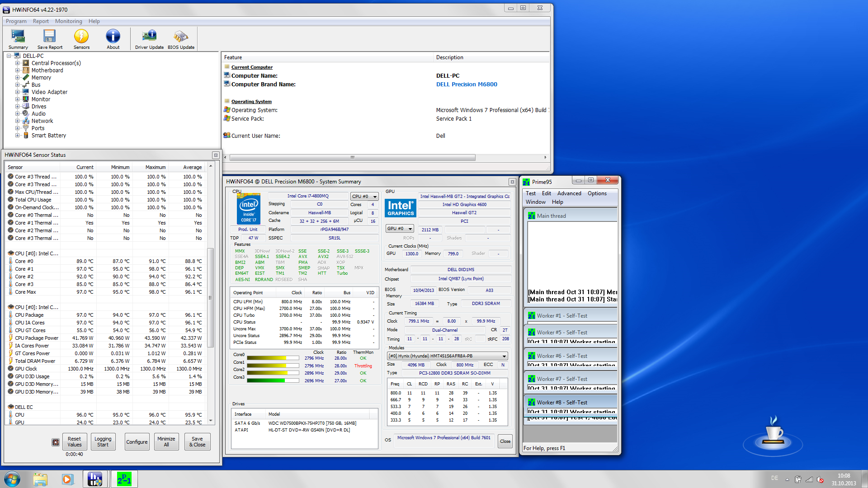Expand the Central Processor(s) tree node
The width and height of the screenshot is (868, 488).
click(17, 63)
